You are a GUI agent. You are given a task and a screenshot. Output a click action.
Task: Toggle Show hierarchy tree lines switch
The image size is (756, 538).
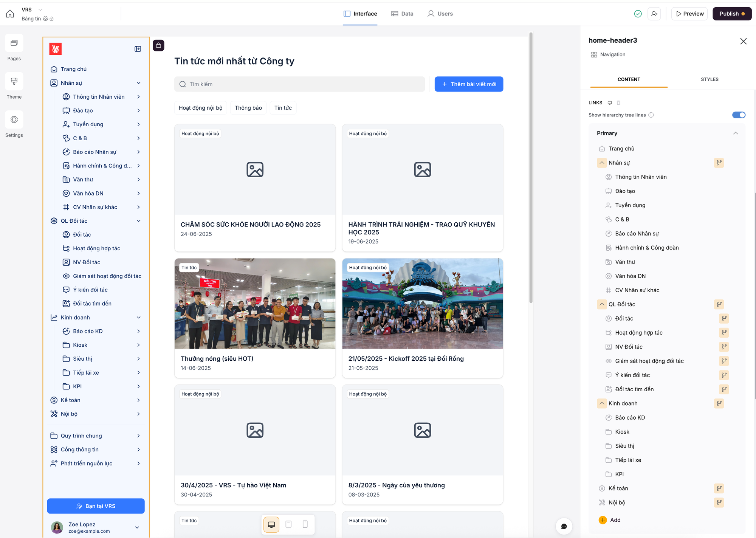point(739,115)
